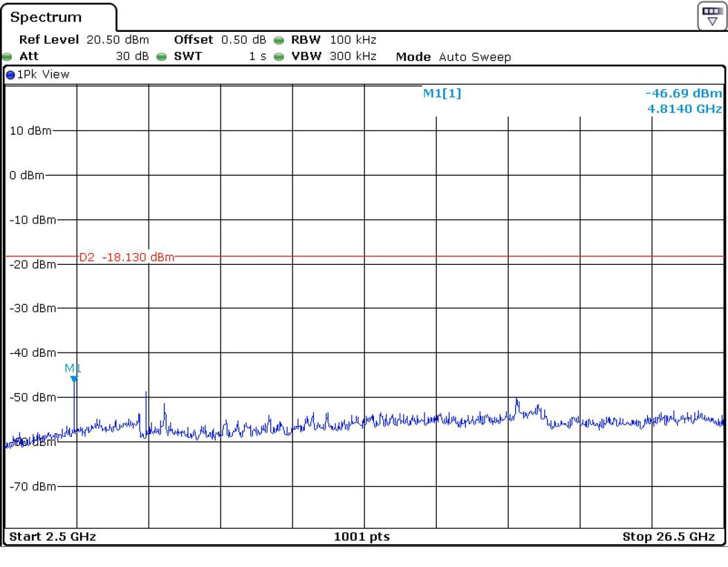Click the 1001 pts sweep points label
The image size is (728, 567).
coord(362,537)
